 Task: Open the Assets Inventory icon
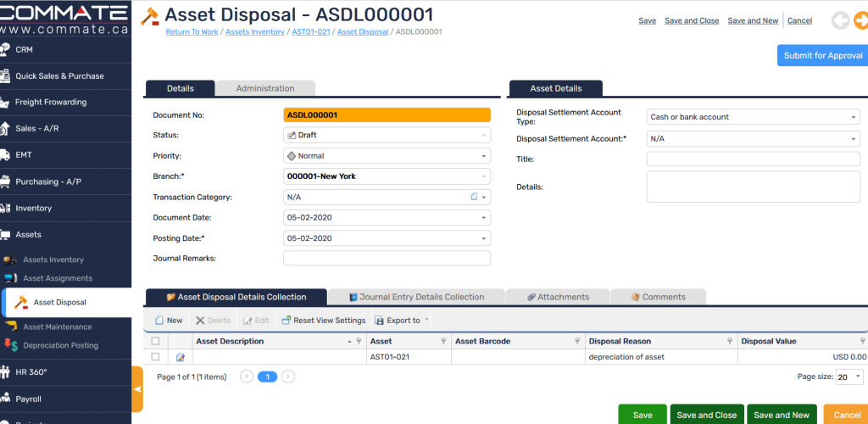[x=9, y=259]
